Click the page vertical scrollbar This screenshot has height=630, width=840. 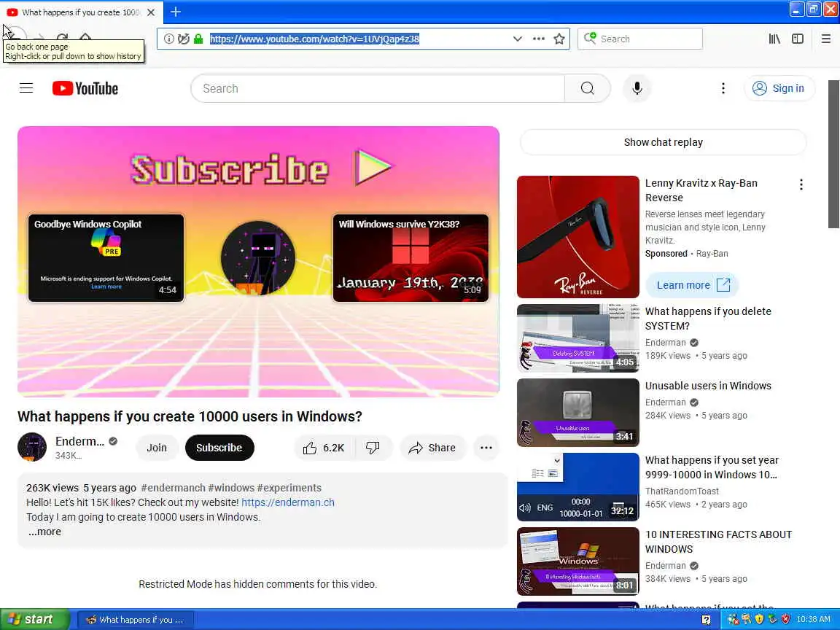[x=833, y=155]
